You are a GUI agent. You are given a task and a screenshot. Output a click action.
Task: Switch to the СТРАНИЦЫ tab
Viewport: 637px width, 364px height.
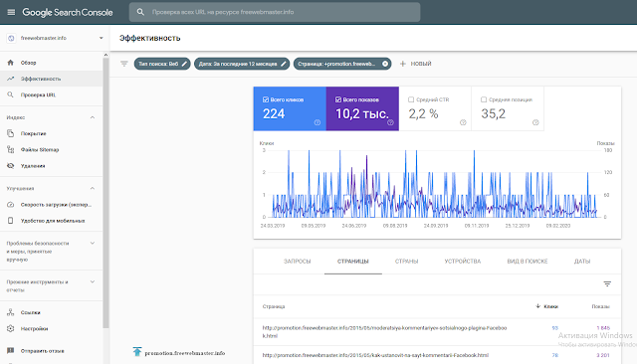[353, 262]
